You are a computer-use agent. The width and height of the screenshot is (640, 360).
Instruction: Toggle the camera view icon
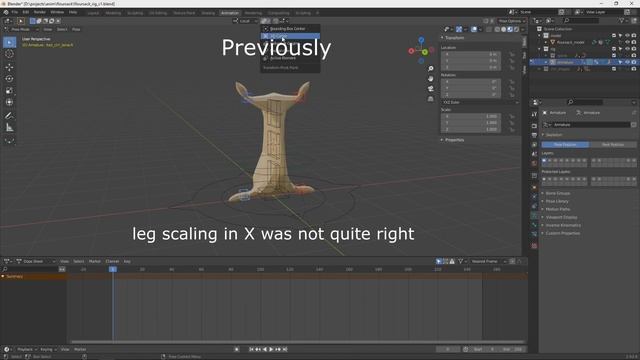[431, 89]
